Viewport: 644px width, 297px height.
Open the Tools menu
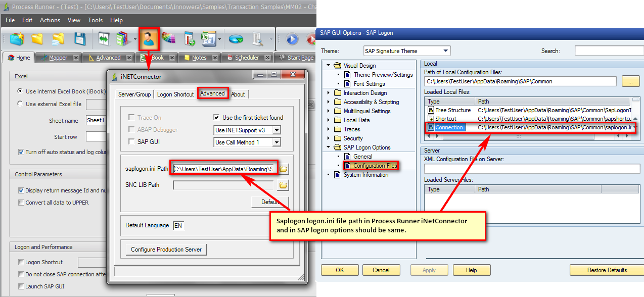coord(94,20)
